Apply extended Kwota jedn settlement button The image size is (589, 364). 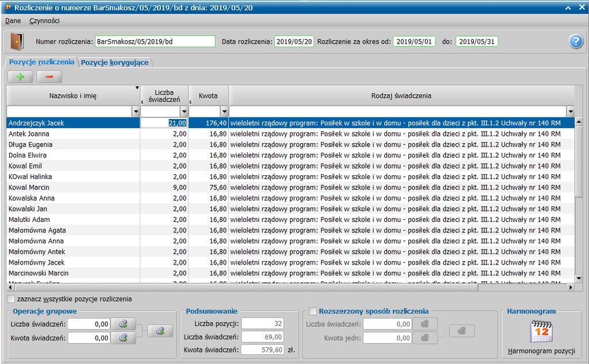pos(425,338)
